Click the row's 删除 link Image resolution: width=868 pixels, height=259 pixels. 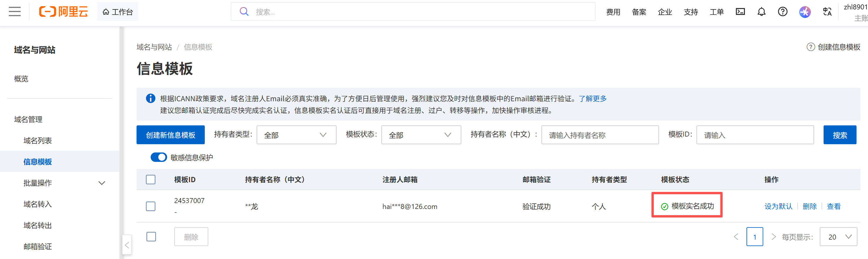pos(810,206)
